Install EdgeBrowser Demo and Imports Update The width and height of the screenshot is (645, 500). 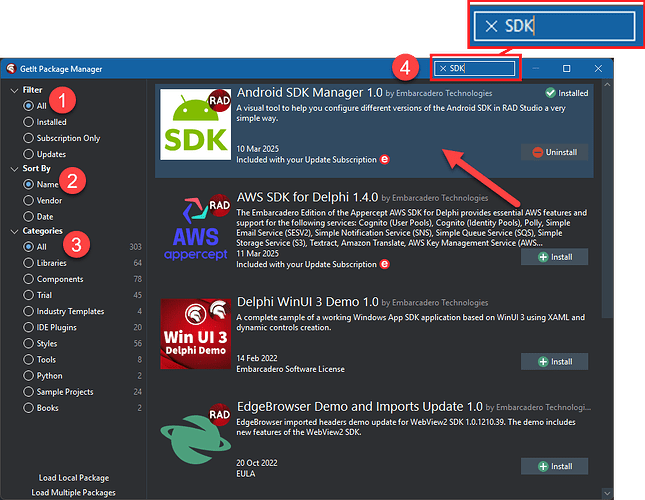pos(554,466)
